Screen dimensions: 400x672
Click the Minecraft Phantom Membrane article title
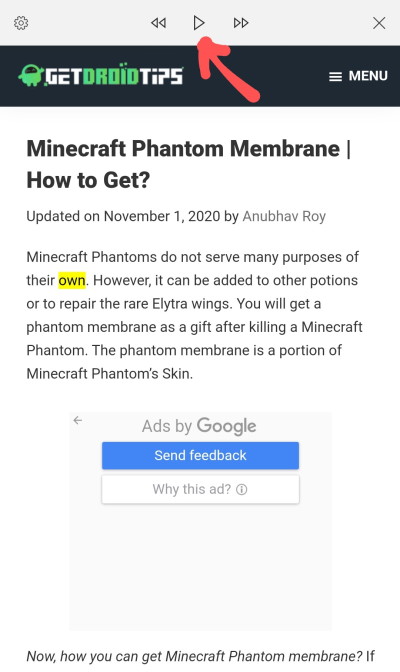coord(189,164)
